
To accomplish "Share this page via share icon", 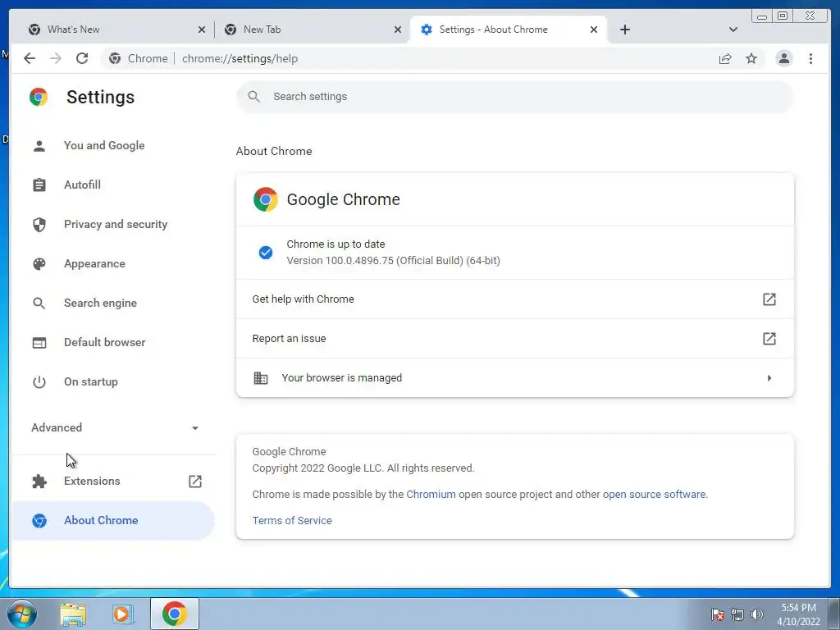I will click(x=725, y=58).
